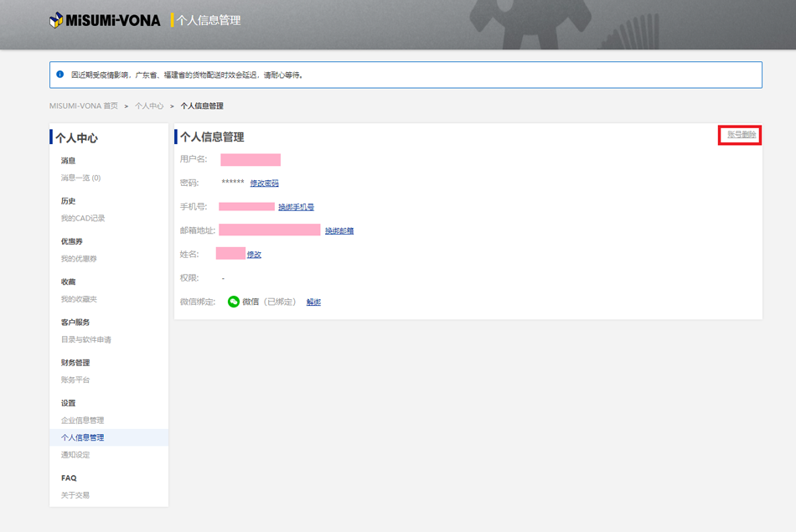Open 消息一览 (0) in sidebar
796x532 pixels.
pyautogui.click(x=80, y=178)
